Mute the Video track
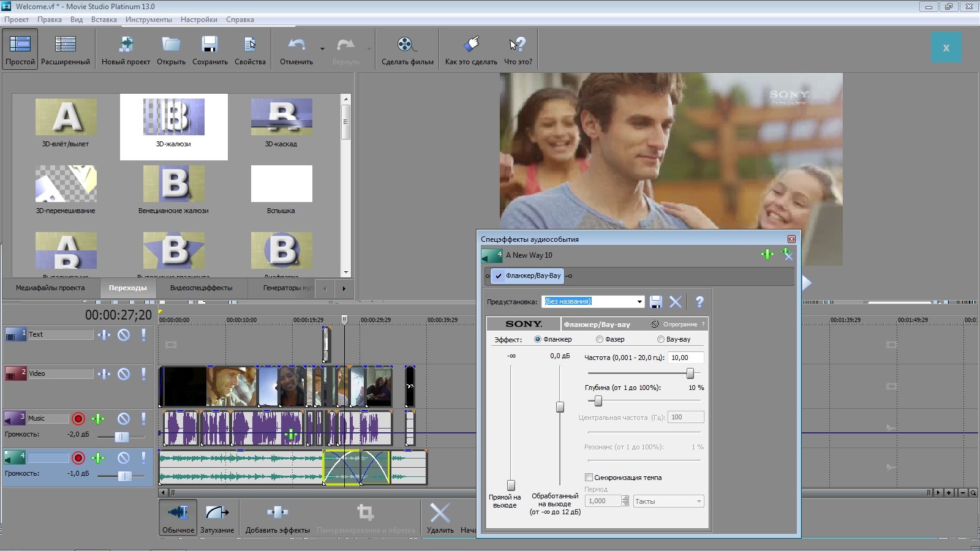980x551 pixels. [124, 374]
